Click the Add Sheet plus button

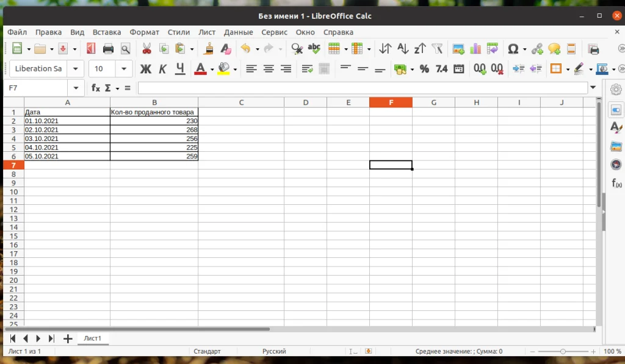(67, 338)
